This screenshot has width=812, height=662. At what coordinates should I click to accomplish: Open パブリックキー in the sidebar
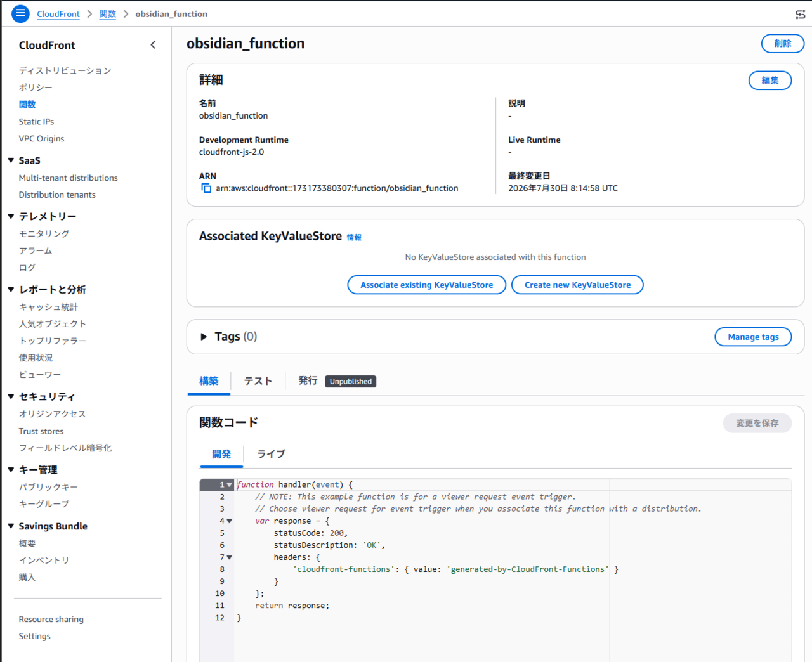pyautogui.click(x=48, y=487)
